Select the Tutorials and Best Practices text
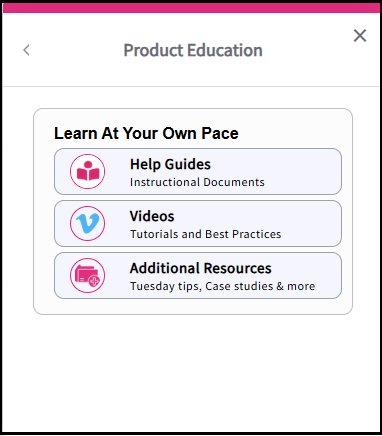 tap(205, 234)
